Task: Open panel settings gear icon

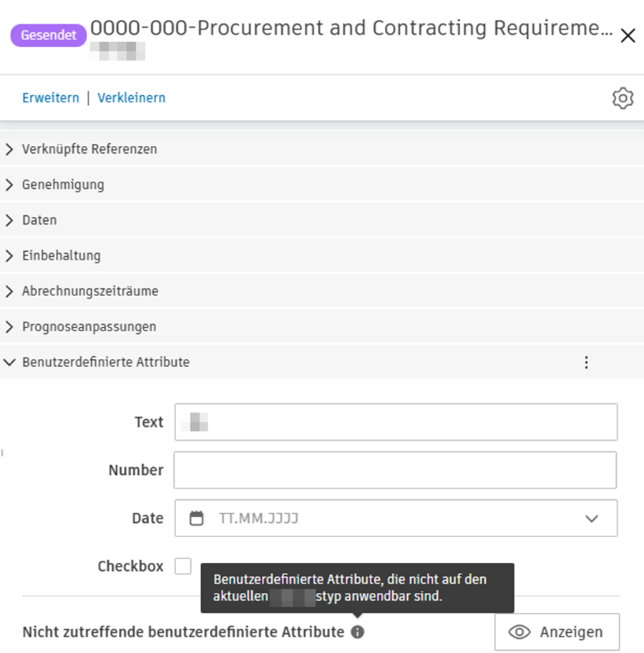Action: pyautogui.click(x=623, y=98)
